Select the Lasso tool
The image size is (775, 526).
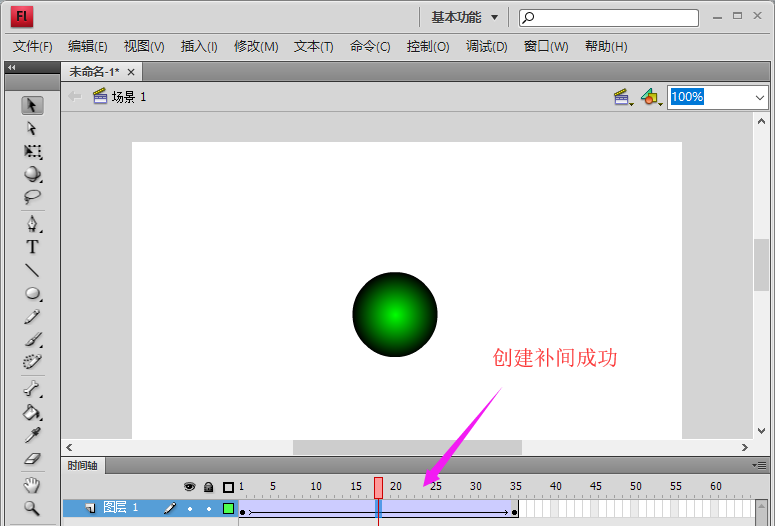[32, 197]
